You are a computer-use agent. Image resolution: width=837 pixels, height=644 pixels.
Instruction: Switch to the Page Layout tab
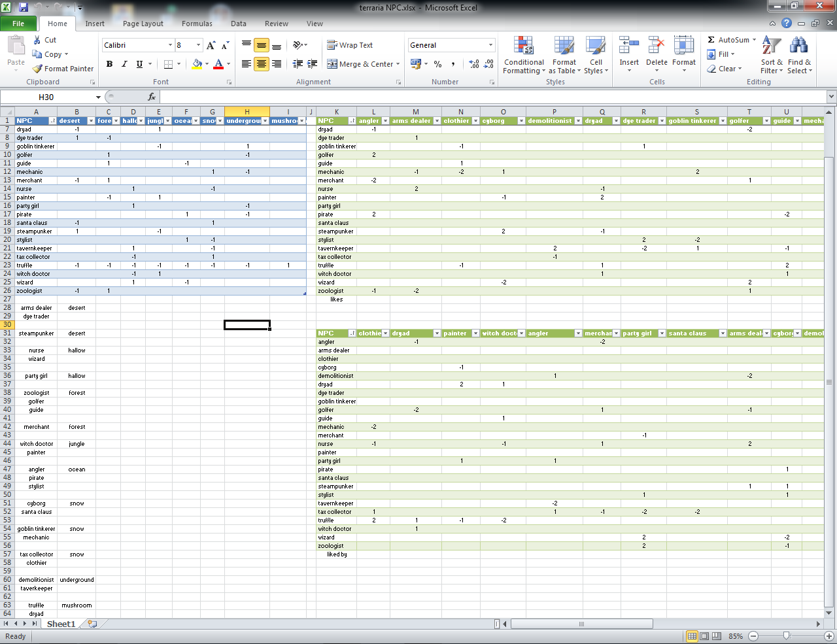[143, 24]
